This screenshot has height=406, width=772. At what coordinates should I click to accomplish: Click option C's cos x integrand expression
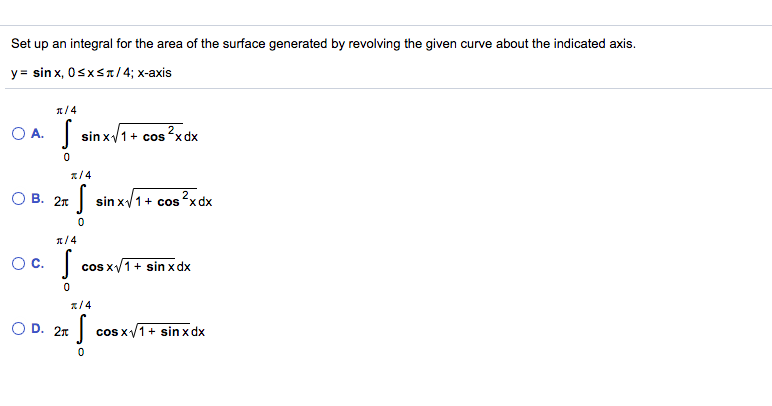tap(136, 267)
